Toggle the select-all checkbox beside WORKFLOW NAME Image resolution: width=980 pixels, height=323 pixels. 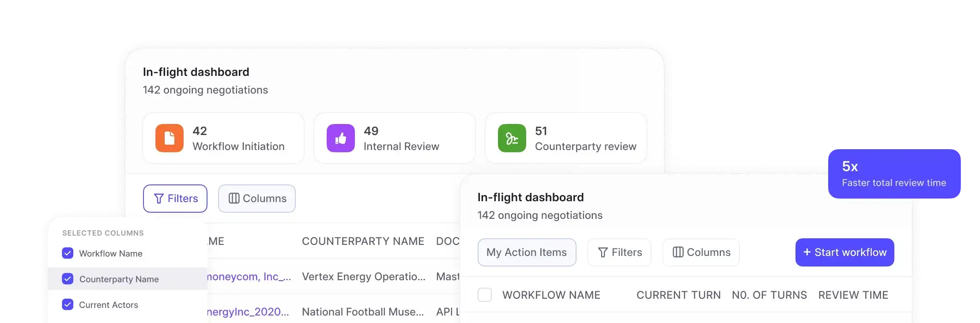tap(485, 295)
